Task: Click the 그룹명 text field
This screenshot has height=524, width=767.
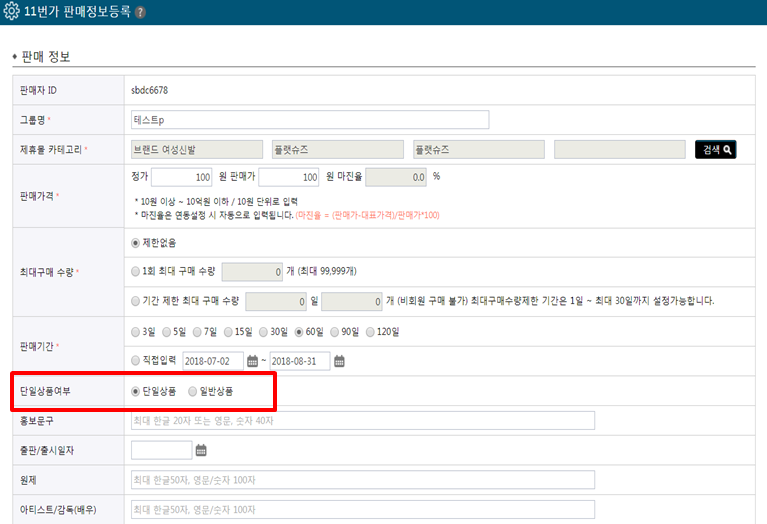Action: pos(309,120)
